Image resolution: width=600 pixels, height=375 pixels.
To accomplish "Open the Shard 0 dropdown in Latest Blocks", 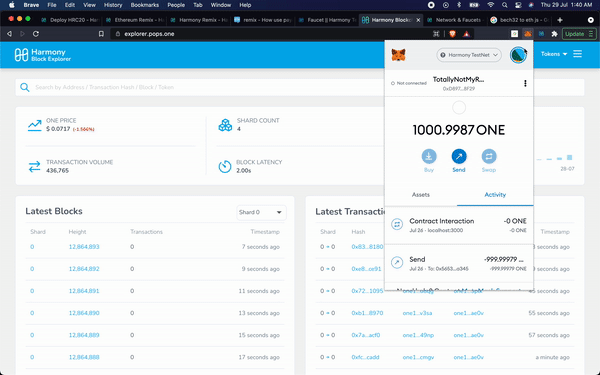I will 261,212.
